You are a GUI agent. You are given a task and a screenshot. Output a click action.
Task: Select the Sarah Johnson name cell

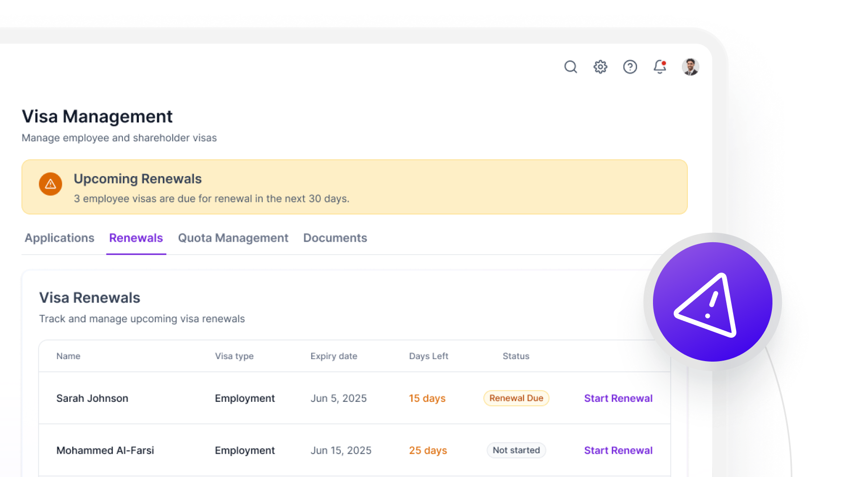click(92, 398)
